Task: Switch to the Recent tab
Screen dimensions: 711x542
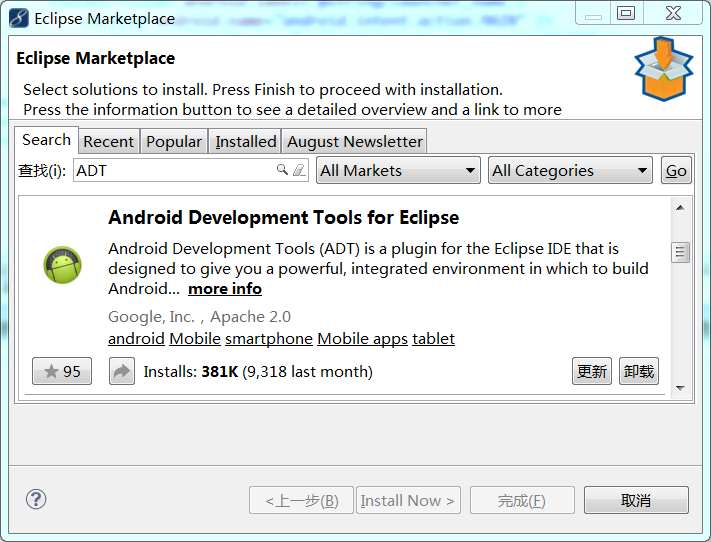Action: click(109, 142)
